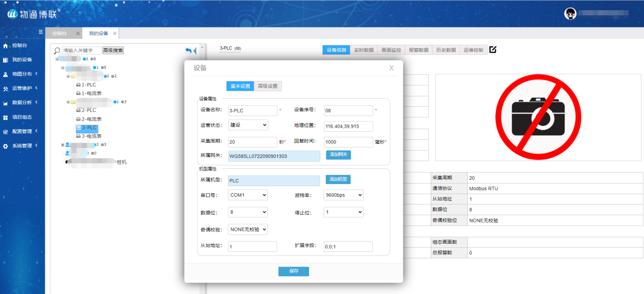Close the 设备 dialog with X
Viewport: 644px width, 294px height.
point(391,68)
